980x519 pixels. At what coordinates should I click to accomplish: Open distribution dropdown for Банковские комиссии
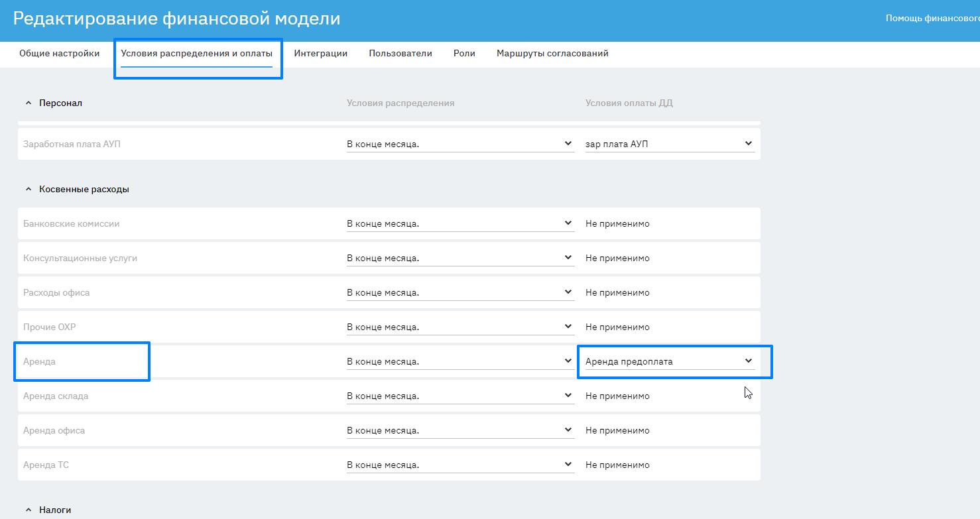pyautogui.click(x=460, y=224)
